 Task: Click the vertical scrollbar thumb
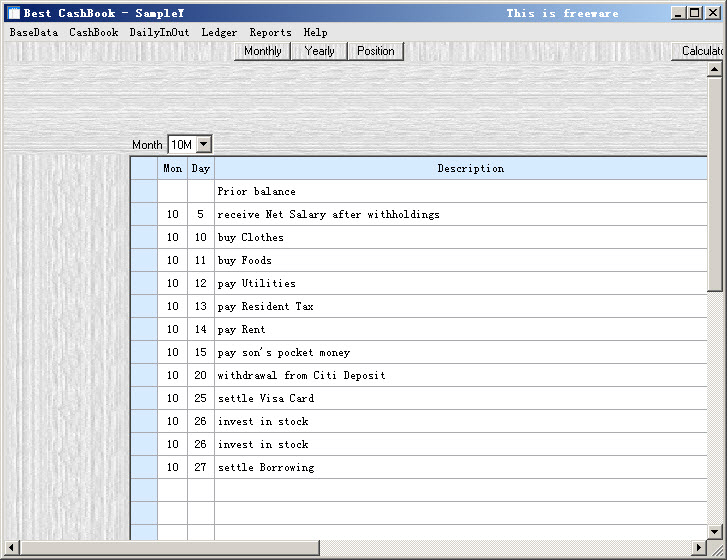[714, 184]
